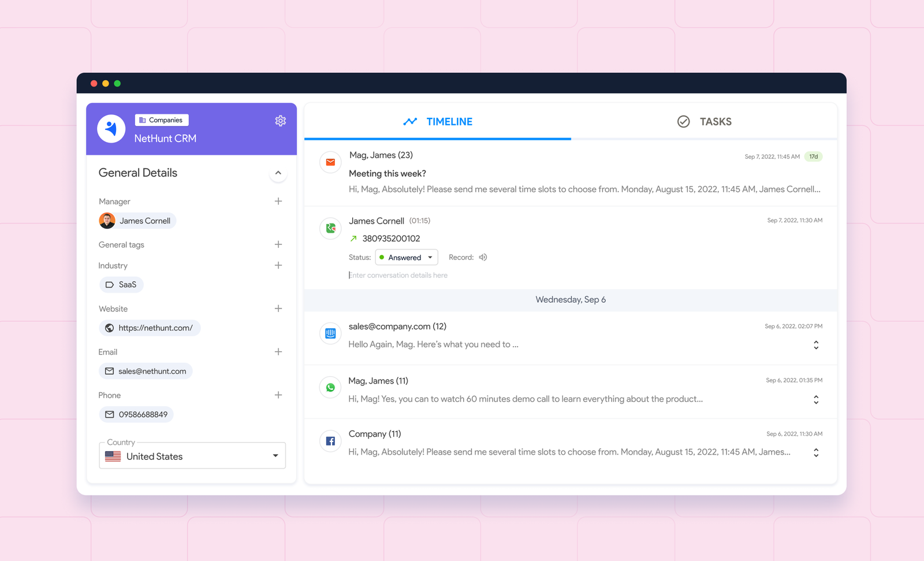Click the email envelope icon for Meeting thread
This screenshot has height=561, width=924.
pos(330,162)
